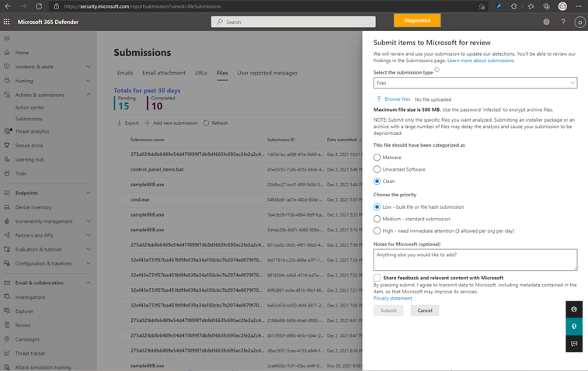The height and width of the screenshot is (371, 588).
Task: Expand the Hunting menu chevron
Action: pos(89,81)
